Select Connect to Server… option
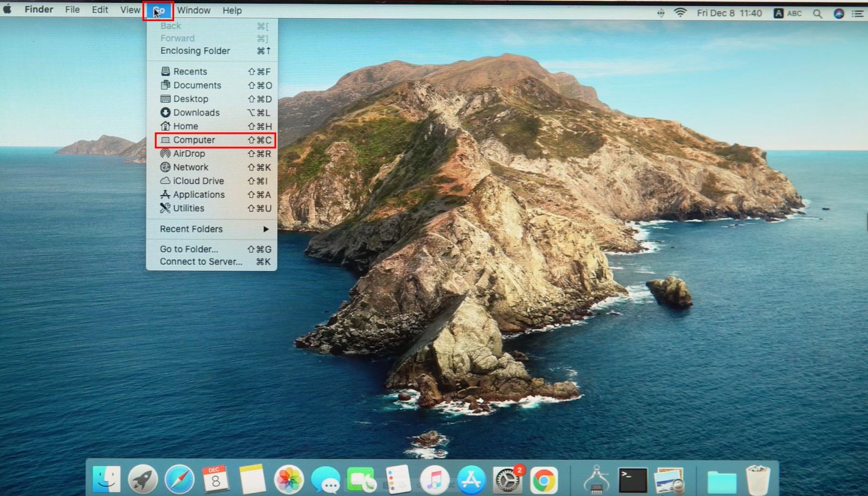 tap(212, 262)
